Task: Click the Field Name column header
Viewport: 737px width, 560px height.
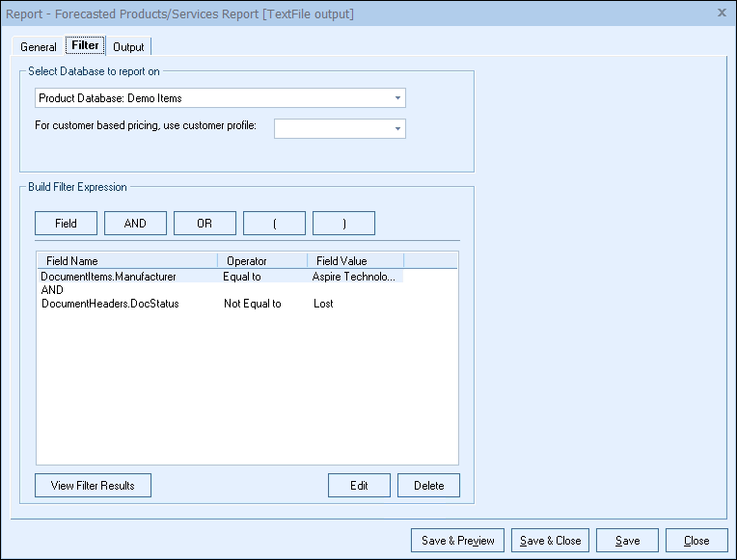Action: 126,260
